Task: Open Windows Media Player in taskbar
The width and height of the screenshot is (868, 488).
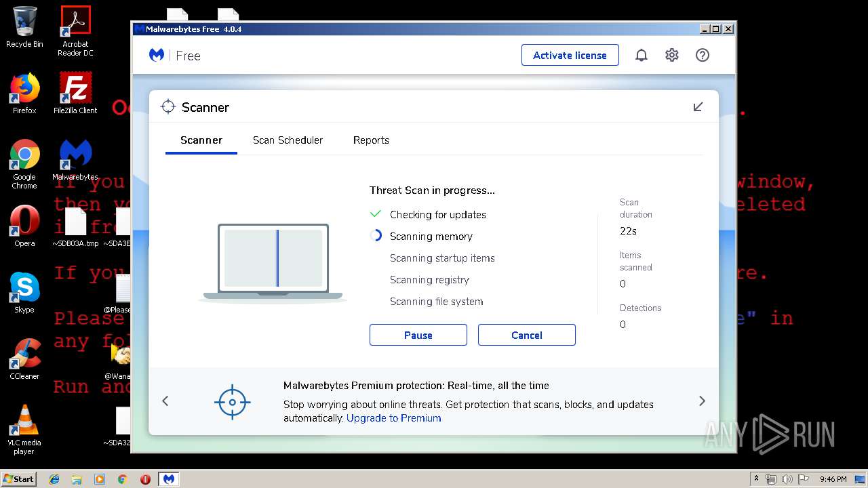Action: pos(100,479)
